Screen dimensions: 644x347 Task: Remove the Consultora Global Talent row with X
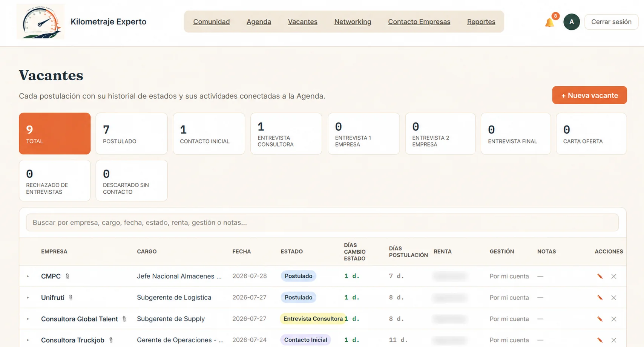[613, 319]
